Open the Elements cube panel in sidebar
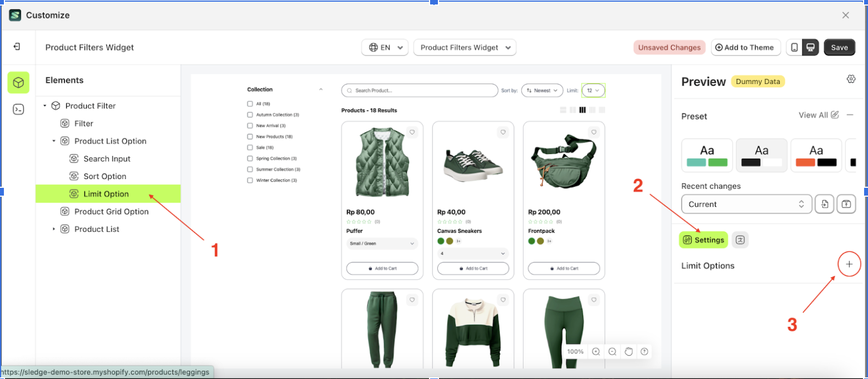The width and height of the screenshot is (868, 379). pyautogui.click(x=18, y=82)
